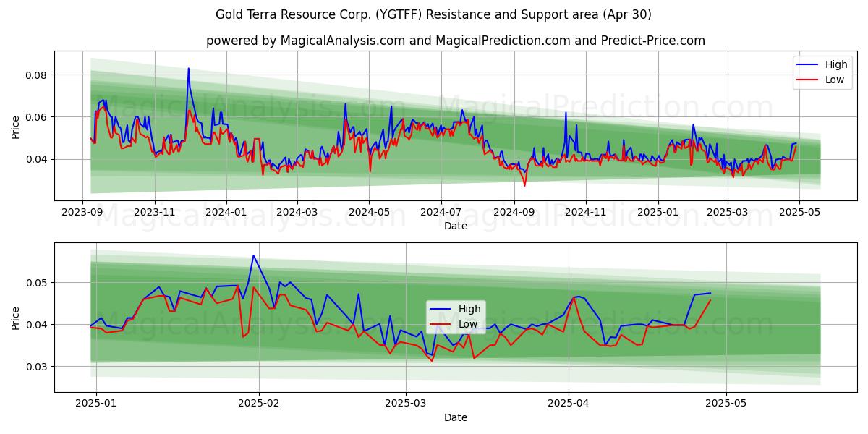
Task: Click the 2024-01 date tick label
Action: (x=226, y=212)
